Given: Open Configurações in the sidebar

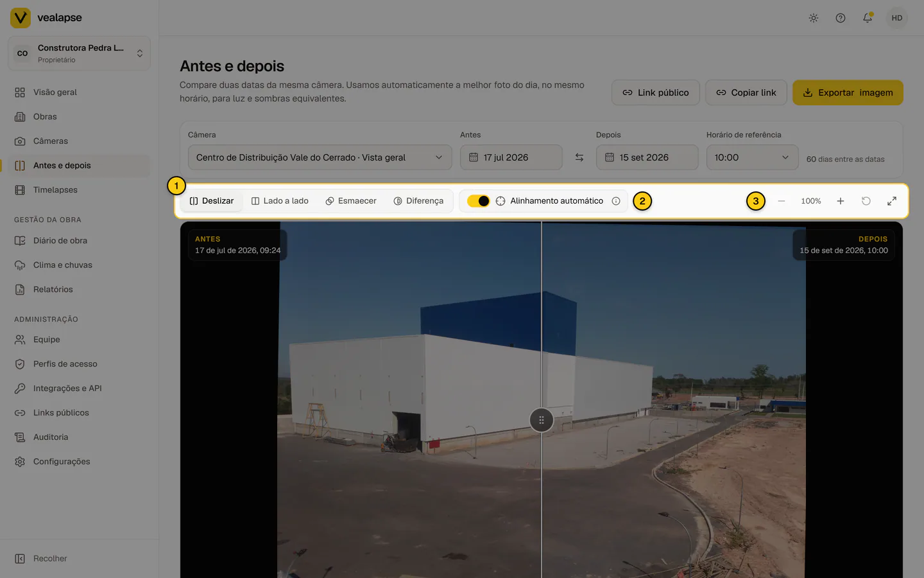Looking at the screenshot, I should tap(80, 462).
